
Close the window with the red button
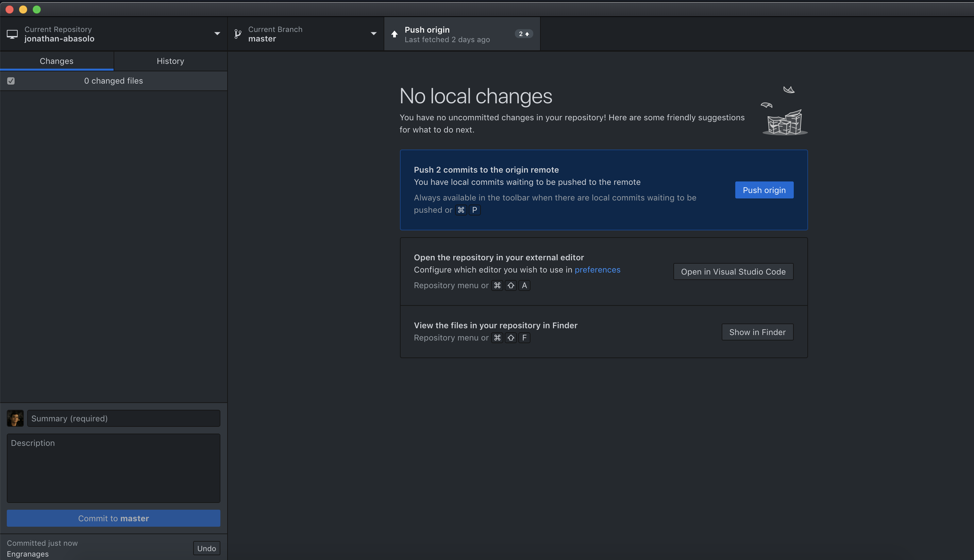10,10
